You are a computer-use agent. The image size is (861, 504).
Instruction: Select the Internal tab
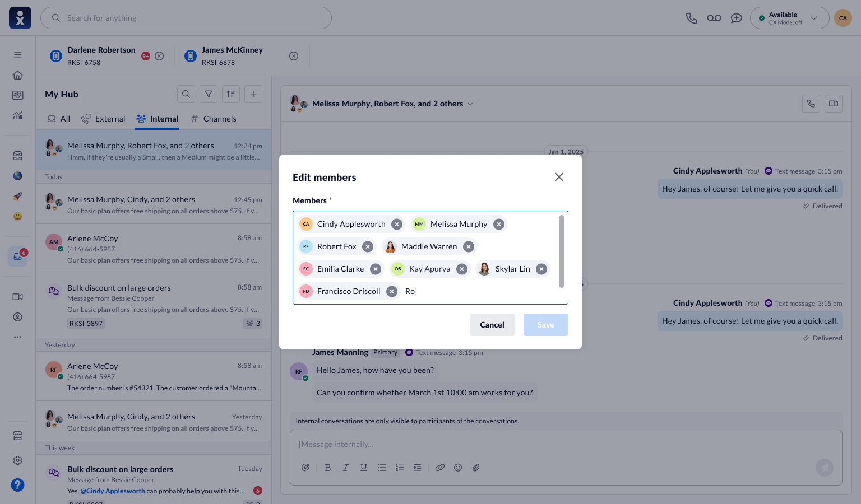[x=158, y=119]
